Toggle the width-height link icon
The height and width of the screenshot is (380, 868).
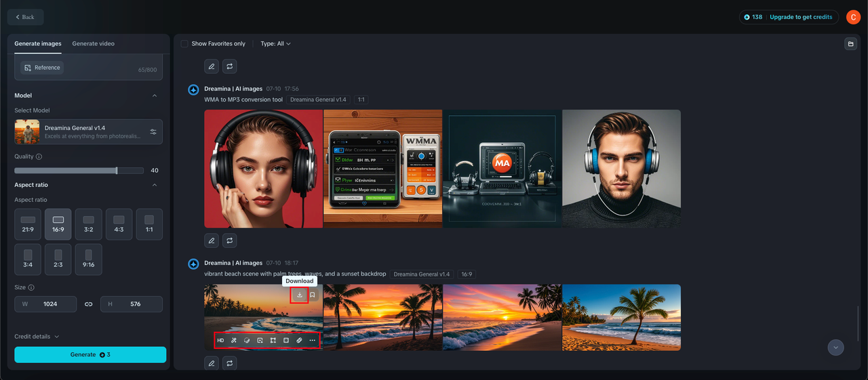tap(88, 304)
